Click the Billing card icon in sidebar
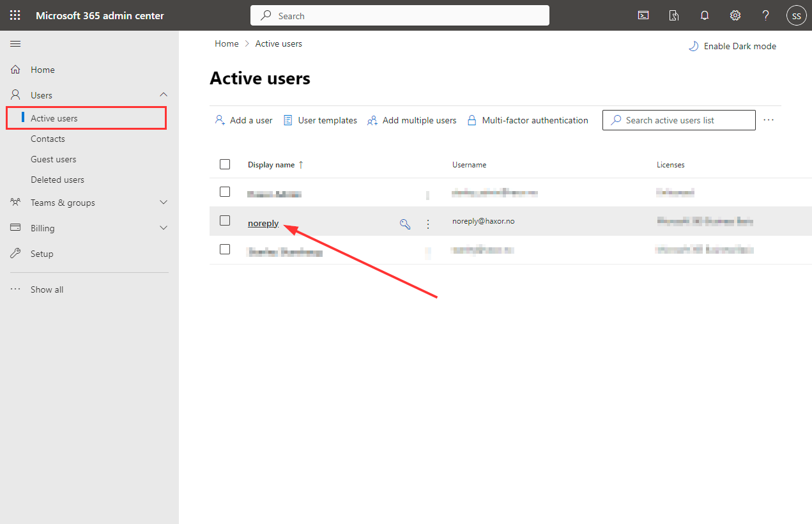Image resolution: width=812 pixels, height=524 pixels. 16,228
